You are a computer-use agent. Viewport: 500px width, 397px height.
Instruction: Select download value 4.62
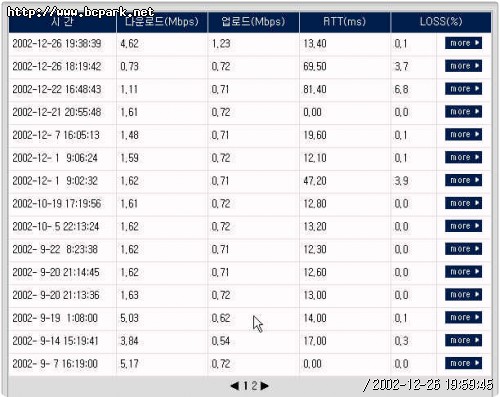click(129, 44)
